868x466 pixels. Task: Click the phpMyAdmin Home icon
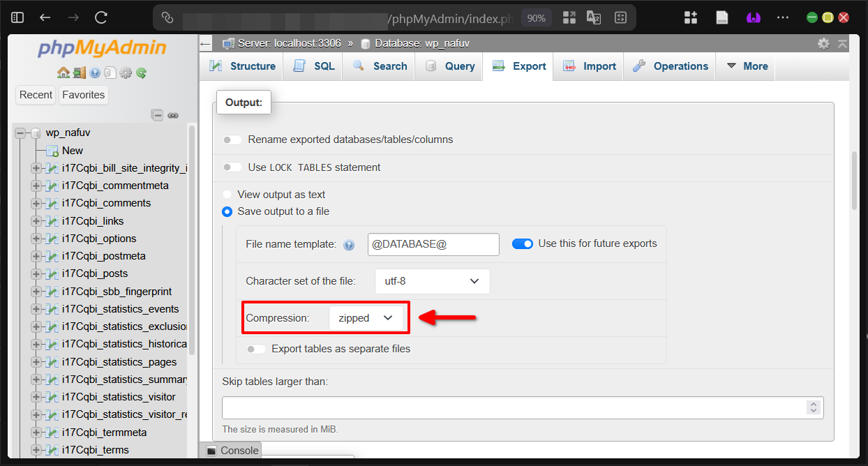point(63,73)
